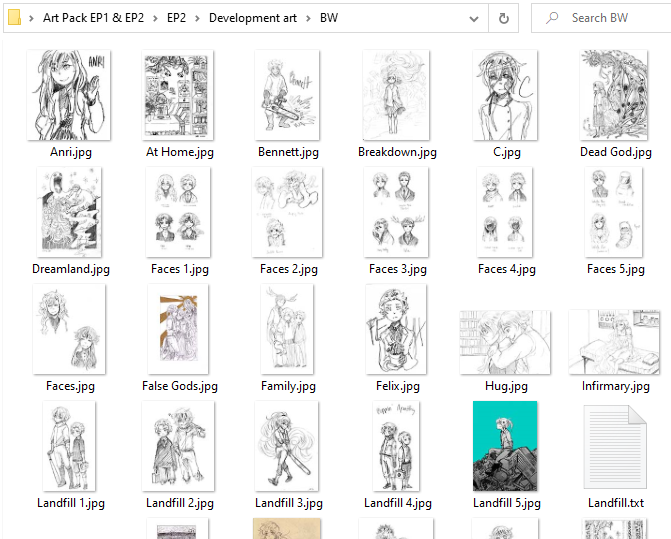Select the Felix.jpg thumbnail
671x539 pixels.
click(x=396, y=329)
